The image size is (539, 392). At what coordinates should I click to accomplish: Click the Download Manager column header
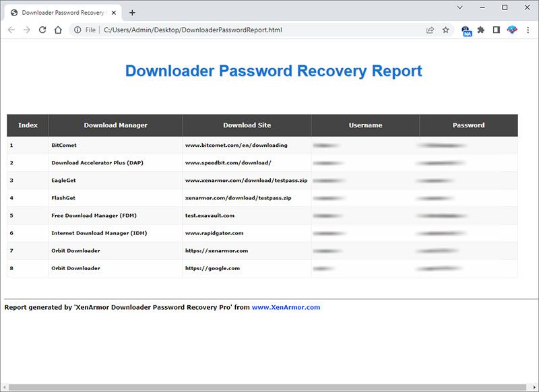click(x=115, y=125)
